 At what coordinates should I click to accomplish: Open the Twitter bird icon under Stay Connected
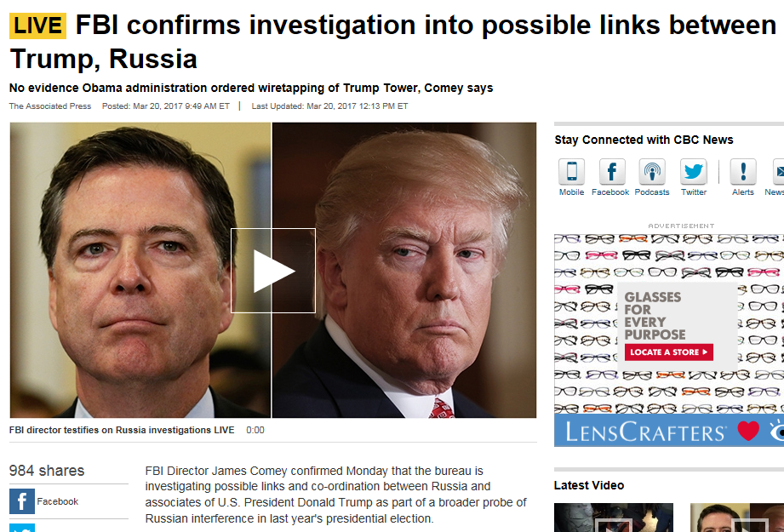(694, 172)
